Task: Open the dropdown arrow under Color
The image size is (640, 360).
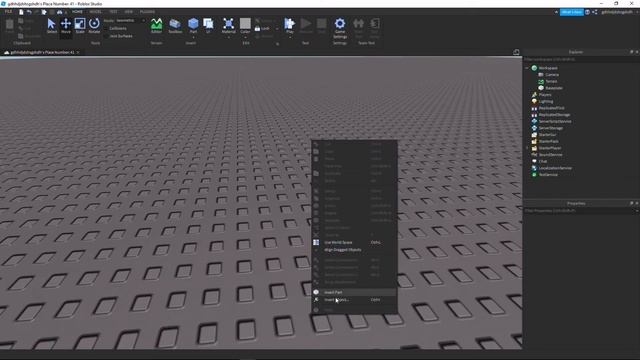Action: (x=245, y=38)
